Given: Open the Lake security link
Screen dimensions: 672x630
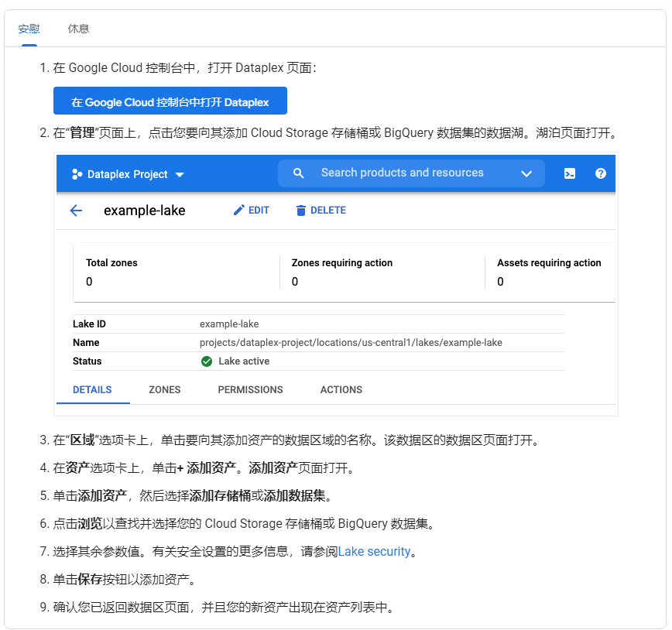Looking at the screenshot, I should click(374, 552).
